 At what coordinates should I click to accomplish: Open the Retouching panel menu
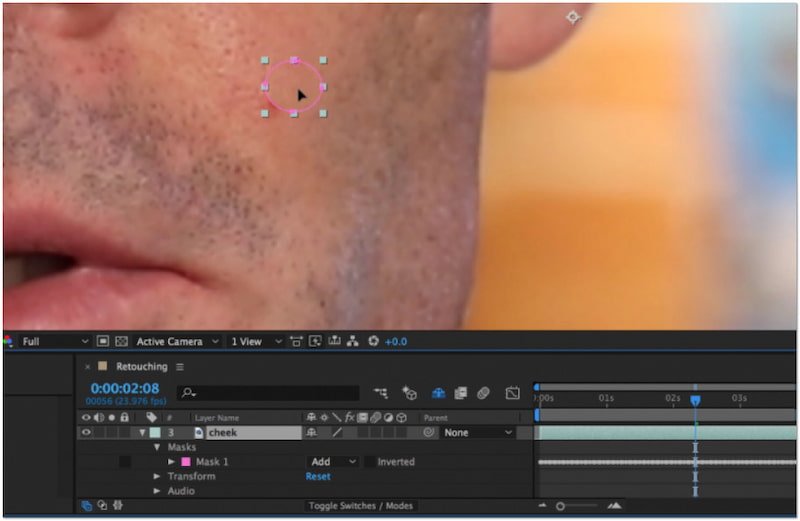point(180,367)
